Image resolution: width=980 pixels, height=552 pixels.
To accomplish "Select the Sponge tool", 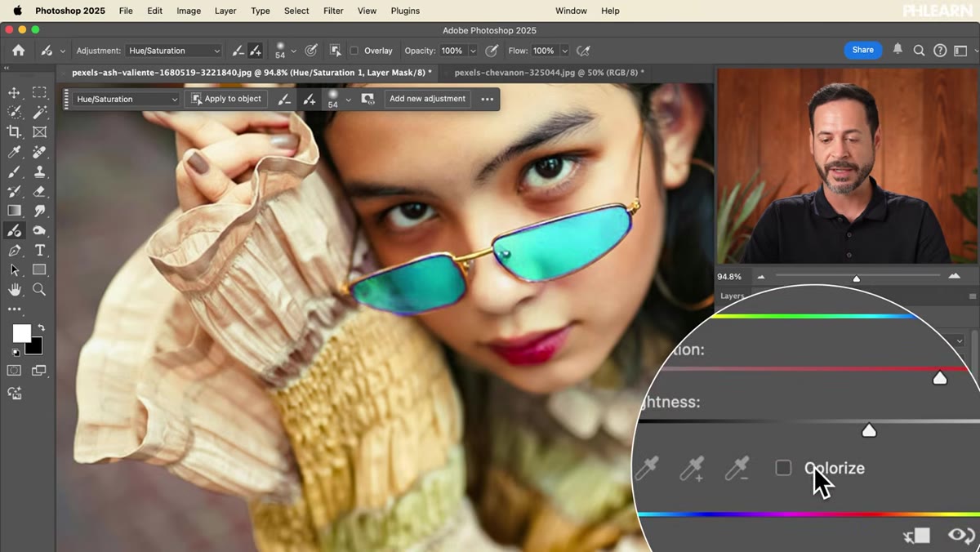I will [39, 231].
